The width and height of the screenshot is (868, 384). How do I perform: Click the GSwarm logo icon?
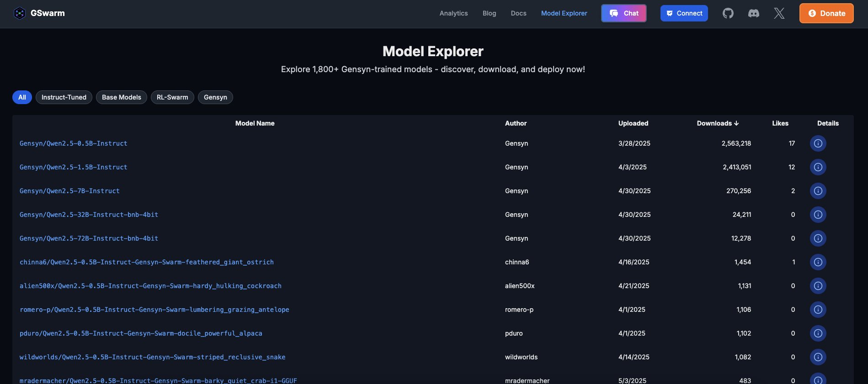(x=19, y=13)
